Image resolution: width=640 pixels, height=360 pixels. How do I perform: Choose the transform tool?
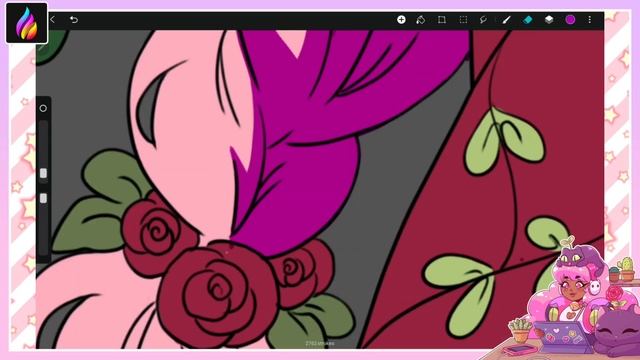[442, 20]
